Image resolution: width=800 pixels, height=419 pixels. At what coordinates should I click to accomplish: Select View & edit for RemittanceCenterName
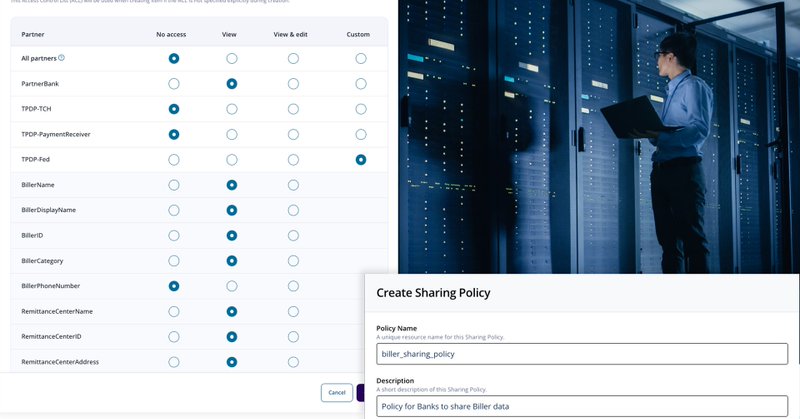point(293,311)
